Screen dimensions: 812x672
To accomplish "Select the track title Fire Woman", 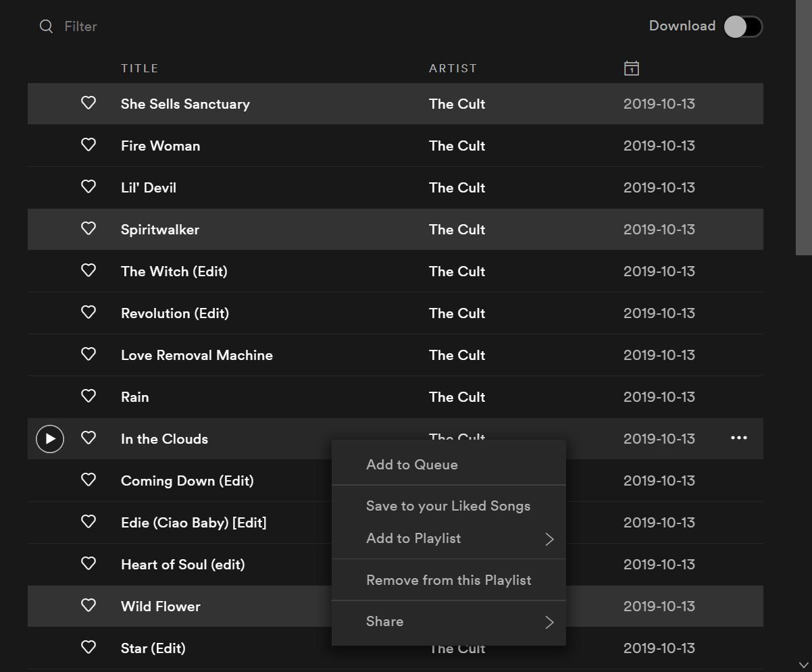I will pyautogui.click(x=160, y=146).
